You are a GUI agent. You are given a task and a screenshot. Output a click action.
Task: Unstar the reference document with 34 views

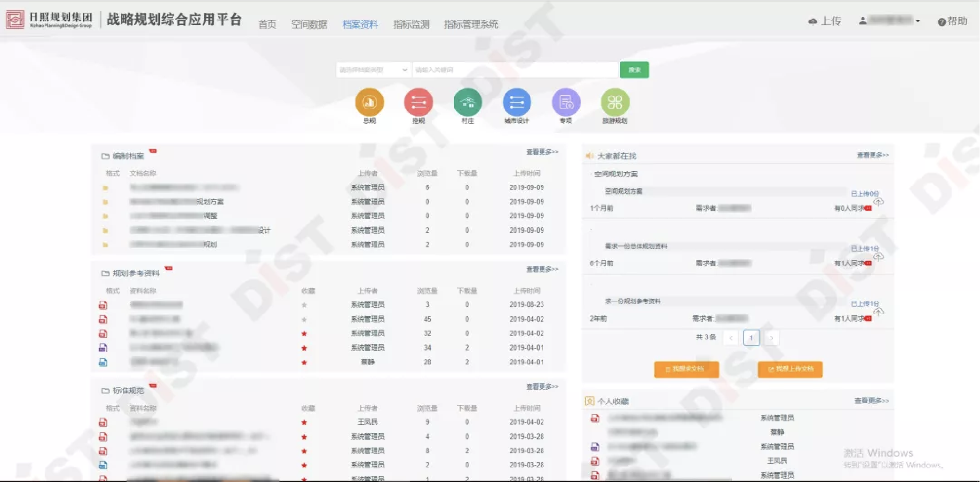click(x=304, y=348)
